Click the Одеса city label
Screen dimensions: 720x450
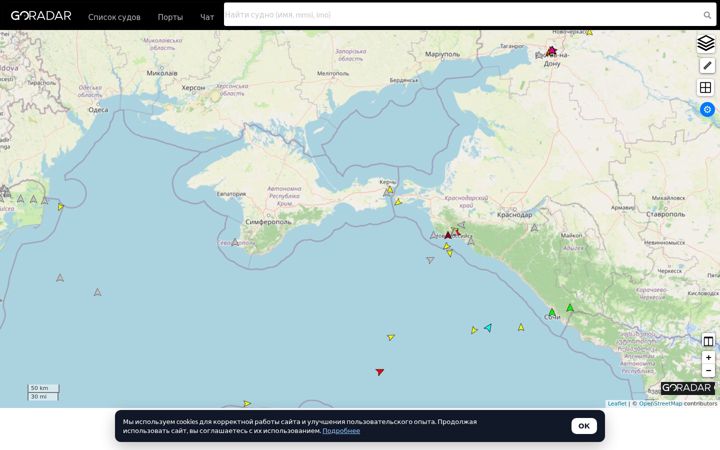(98, 110)
